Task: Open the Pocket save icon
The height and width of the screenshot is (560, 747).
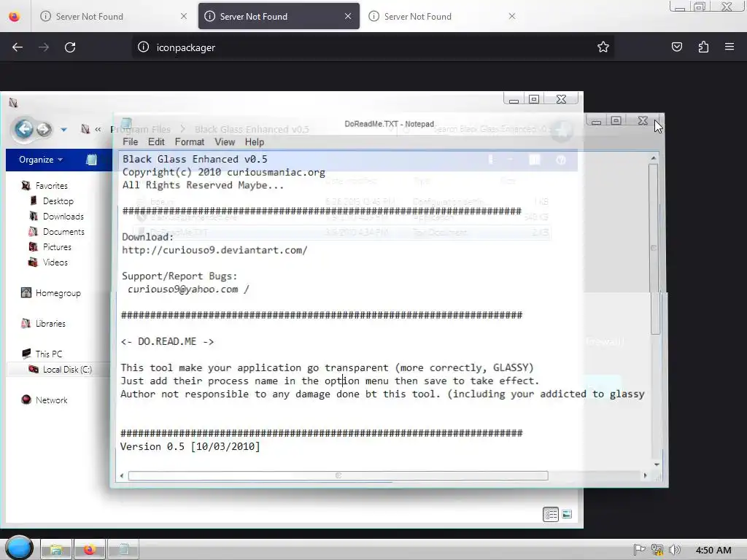Action: click(676, 47)
